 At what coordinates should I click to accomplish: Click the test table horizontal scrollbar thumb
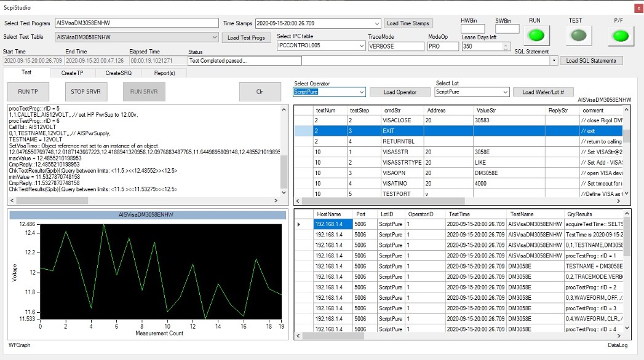pos(383,201)
